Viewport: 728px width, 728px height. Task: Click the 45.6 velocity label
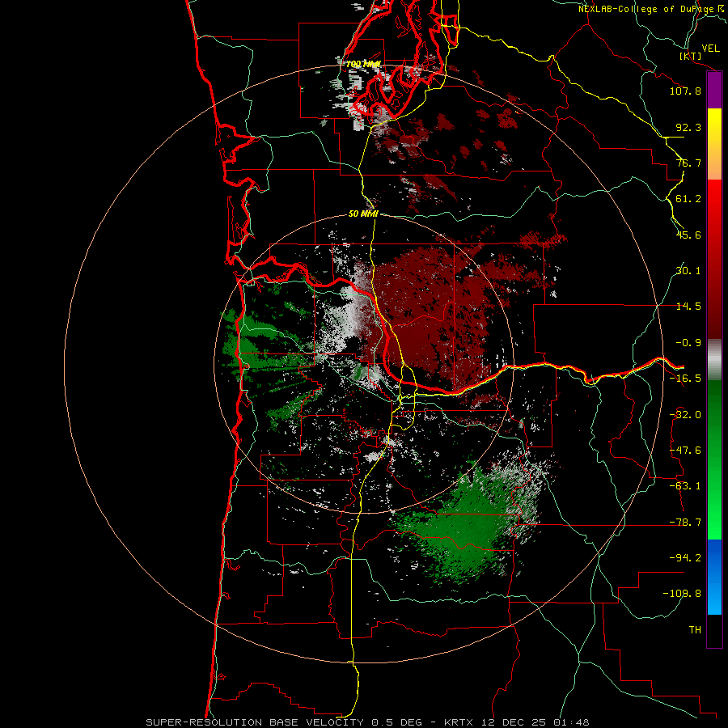click(x=688, y=235)
